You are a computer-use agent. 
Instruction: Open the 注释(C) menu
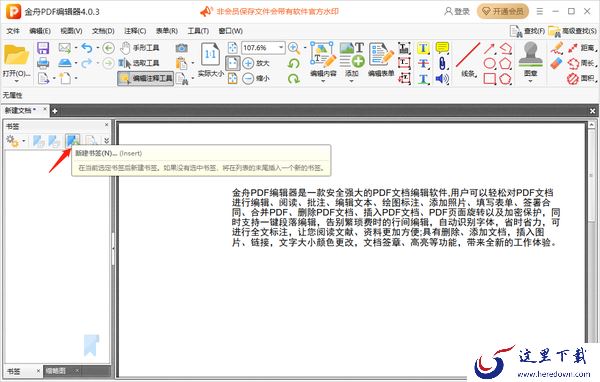[135, 31]
